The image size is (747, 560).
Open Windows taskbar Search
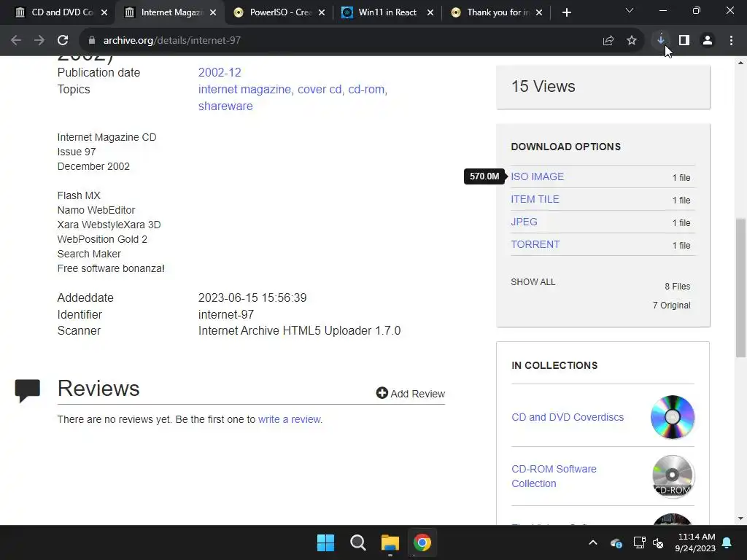pyautogui.click(x=357, y=542)
